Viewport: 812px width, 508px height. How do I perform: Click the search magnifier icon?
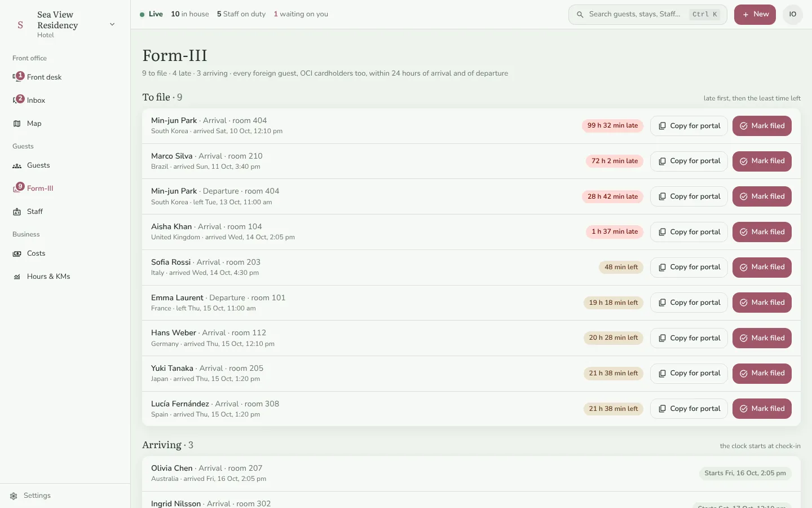(x=580, y=15)
